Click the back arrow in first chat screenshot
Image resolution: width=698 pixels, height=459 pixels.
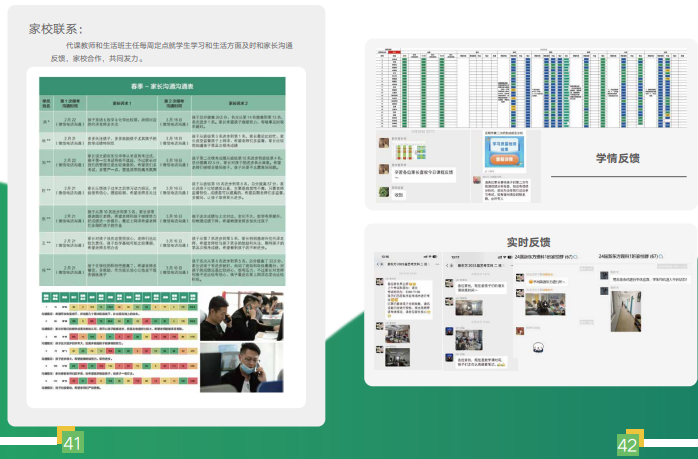point(379,264)
